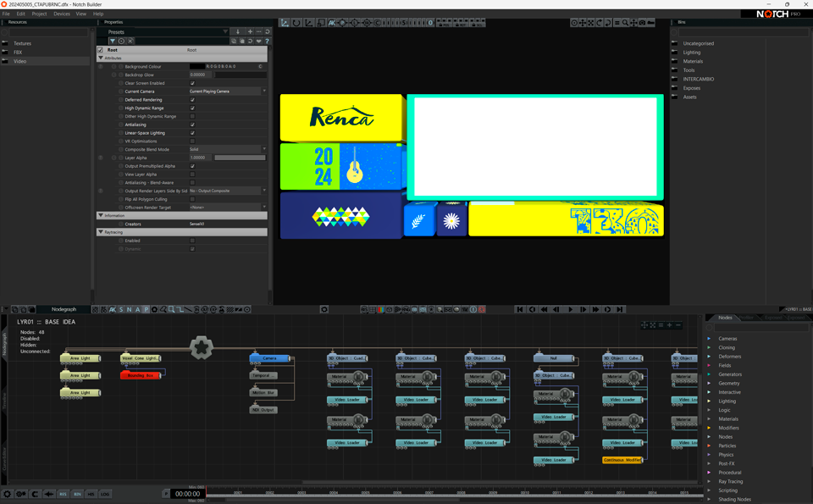Open Output Render Layers Side By Side dropdown

tap(228, 191)
